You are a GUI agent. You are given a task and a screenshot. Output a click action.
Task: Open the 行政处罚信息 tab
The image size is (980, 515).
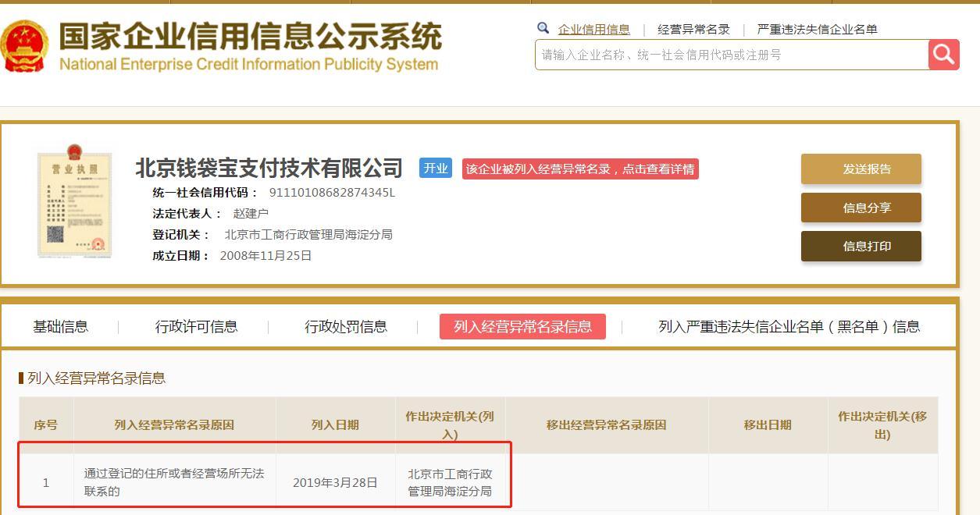[345, 327]
